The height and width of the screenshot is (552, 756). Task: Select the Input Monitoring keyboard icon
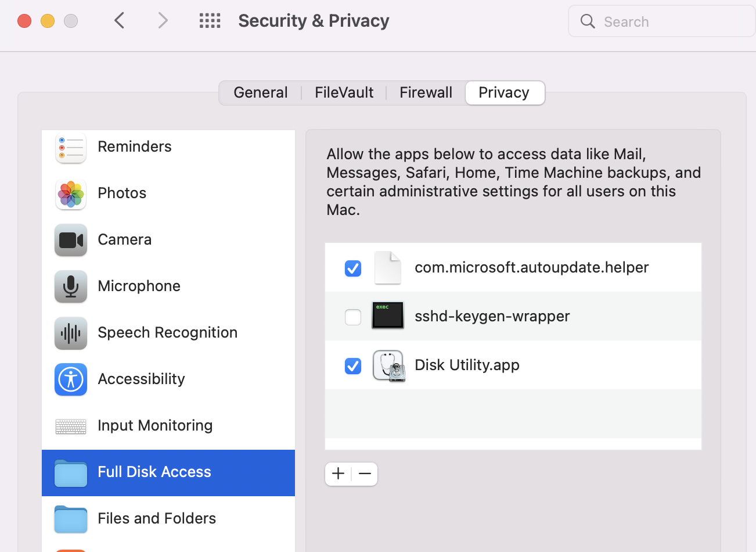pos(71,426)
